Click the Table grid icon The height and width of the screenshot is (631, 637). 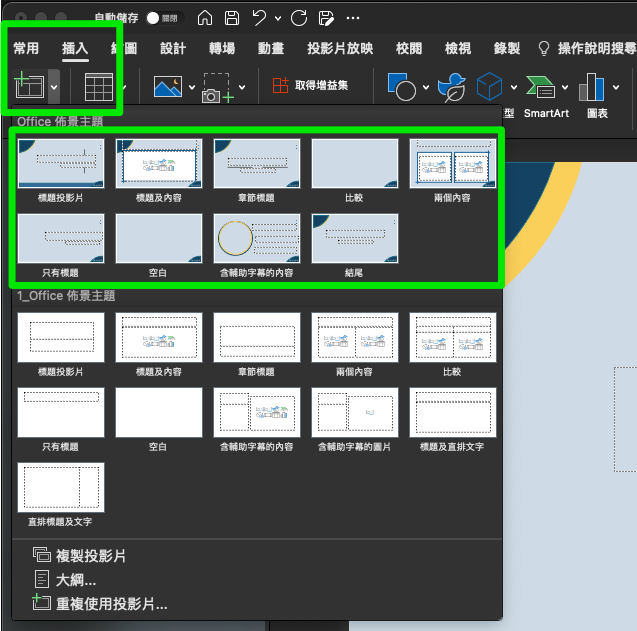(x=99, y=87)
